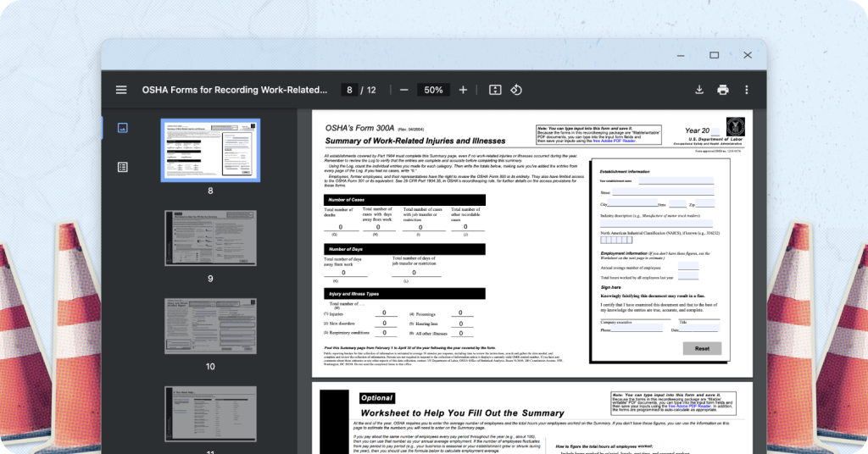This screenshot has width=868, height=454.
Task: Jump to the page 10 thumbnail
Action: click(x=210, y=325)
